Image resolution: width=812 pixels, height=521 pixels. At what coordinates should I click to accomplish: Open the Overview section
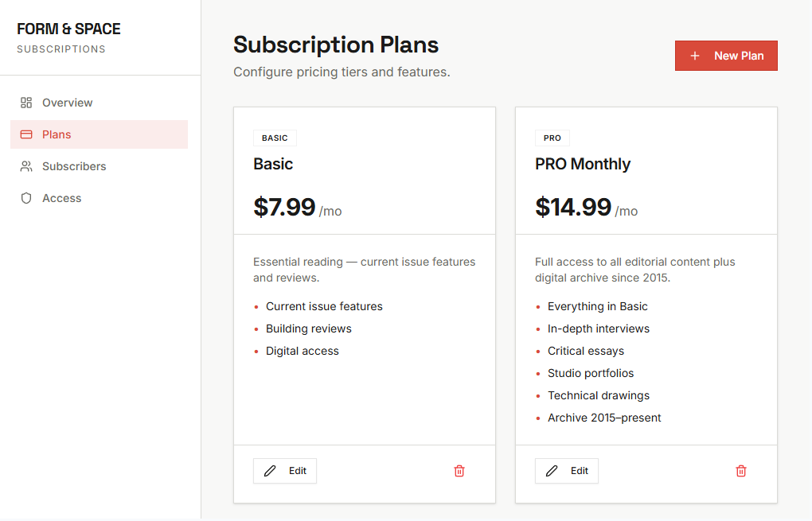67,103
